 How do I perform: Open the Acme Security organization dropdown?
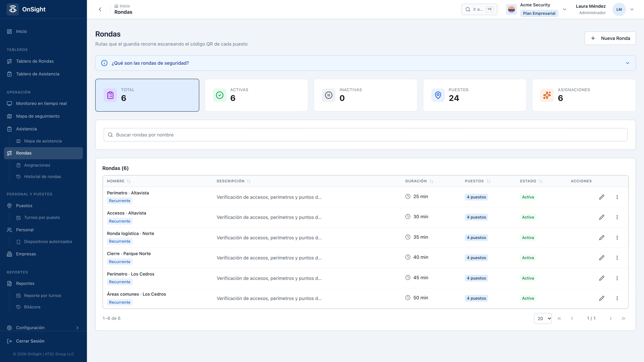tap(564, 10)
